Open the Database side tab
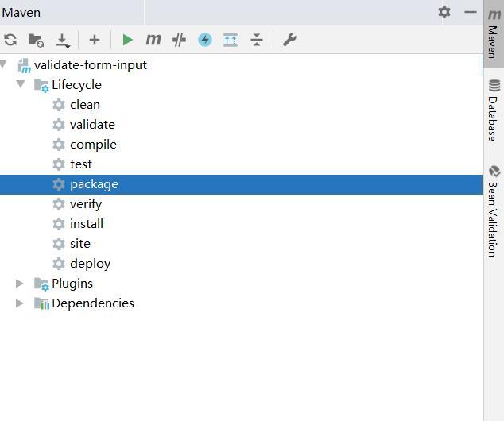This screenshot has width=504, height=421. point(494,110)
